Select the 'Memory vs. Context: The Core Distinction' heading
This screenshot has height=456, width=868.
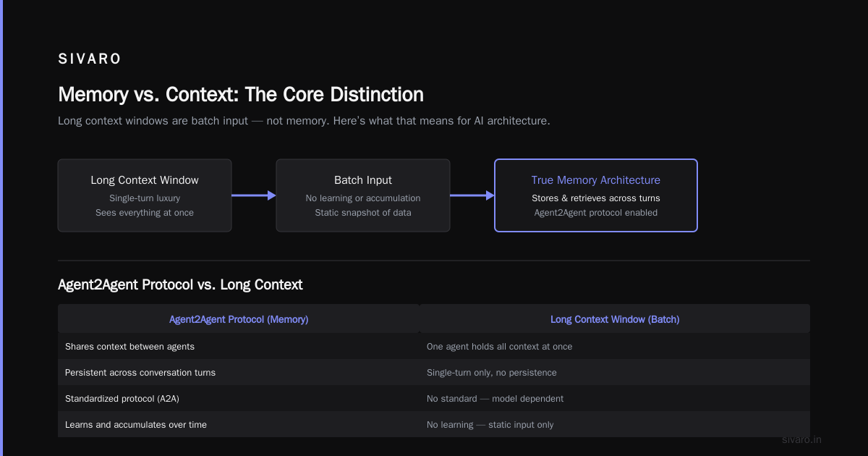click(241, 94)
